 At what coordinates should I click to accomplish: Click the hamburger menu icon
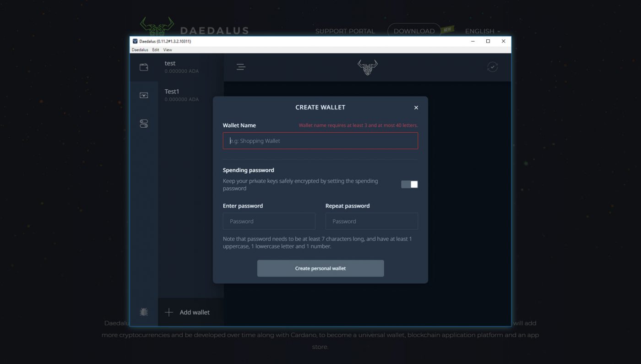tap(241, 67)
